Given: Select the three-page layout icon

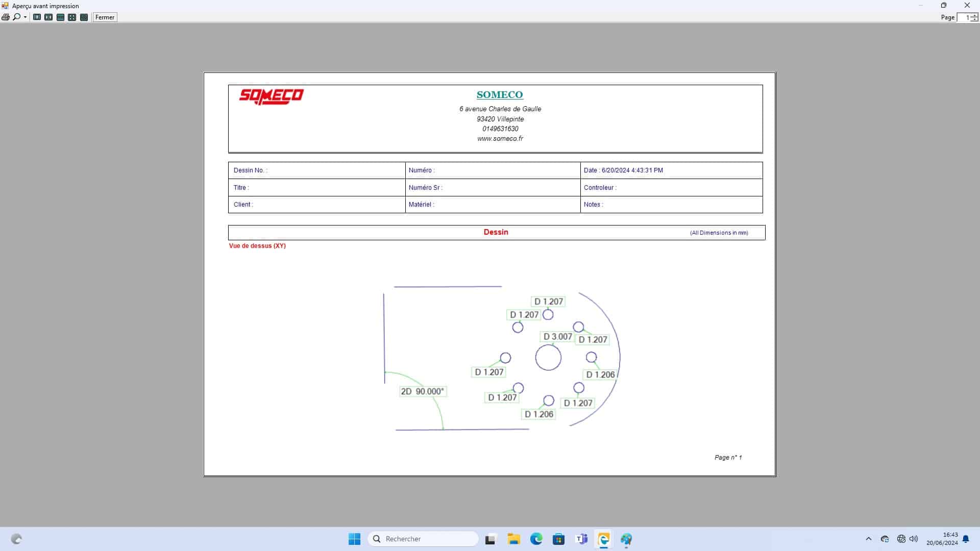Looking at the screenshot, I should click(x=60, y=17).
